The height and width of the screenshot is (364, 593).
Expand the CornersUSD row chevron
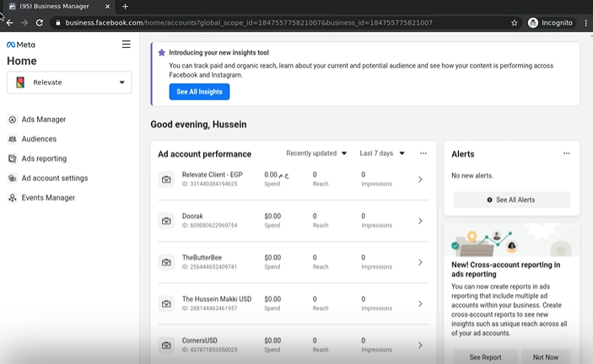point(420,345)
